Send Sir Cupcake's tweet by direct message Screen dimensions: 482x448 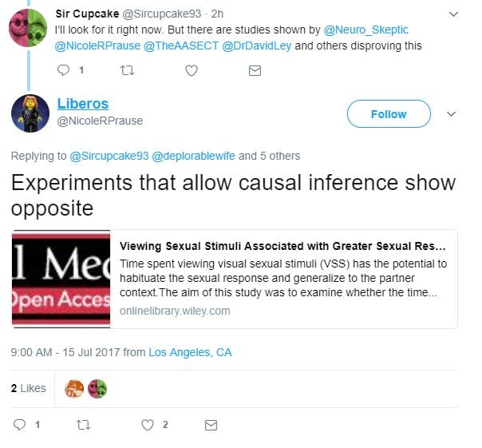[x=255, y=70]
